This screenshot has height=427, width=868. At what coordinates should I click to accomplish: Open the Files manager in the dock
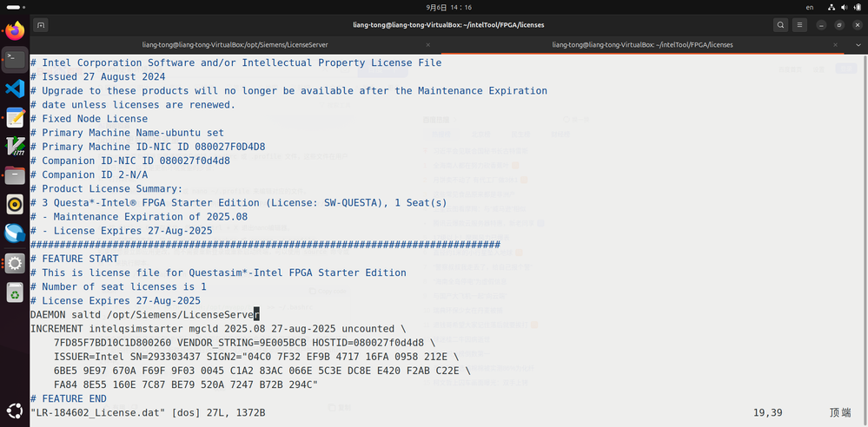pyautogui.click(x=15, y=175)
